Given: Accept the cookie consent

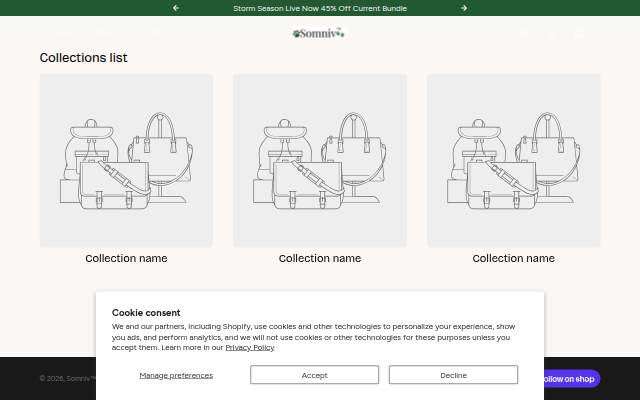Looking at the screenshot, I should pos(314,375).
